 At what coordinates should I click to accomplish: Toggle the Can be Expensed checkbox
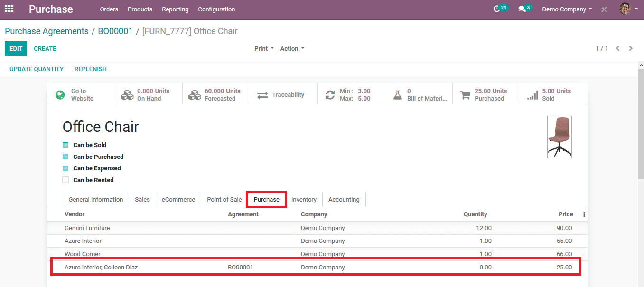click(x=65, y=168)
